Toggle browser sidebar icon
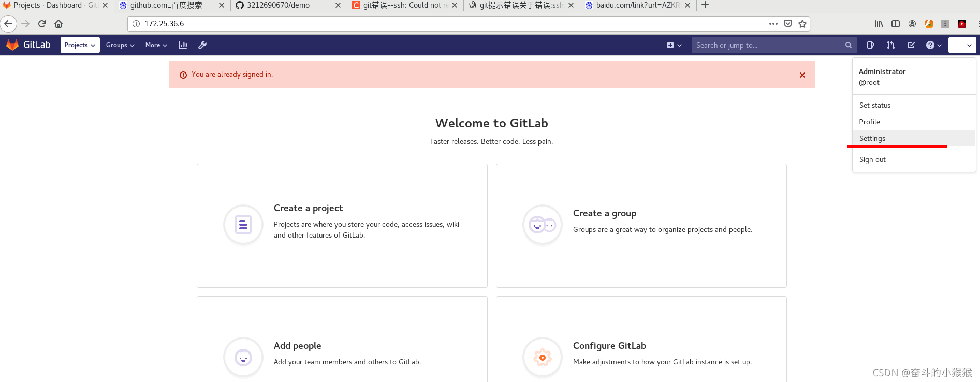Image resolution: width=980 pixels, height=382 pixels. (x=896, y=24)
